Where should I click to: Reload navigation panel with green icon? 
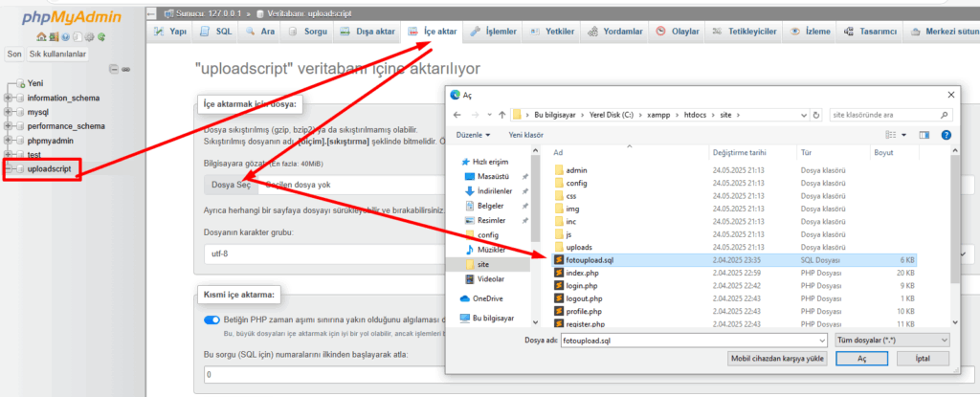pyautogui.click(x=100, y=37)
